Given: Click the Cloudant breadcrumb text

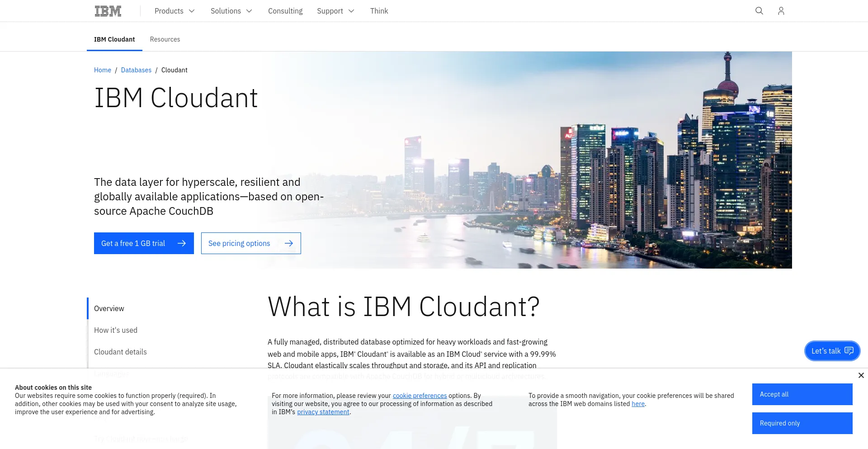Looking at the screenshot, I should pos(174,70).
